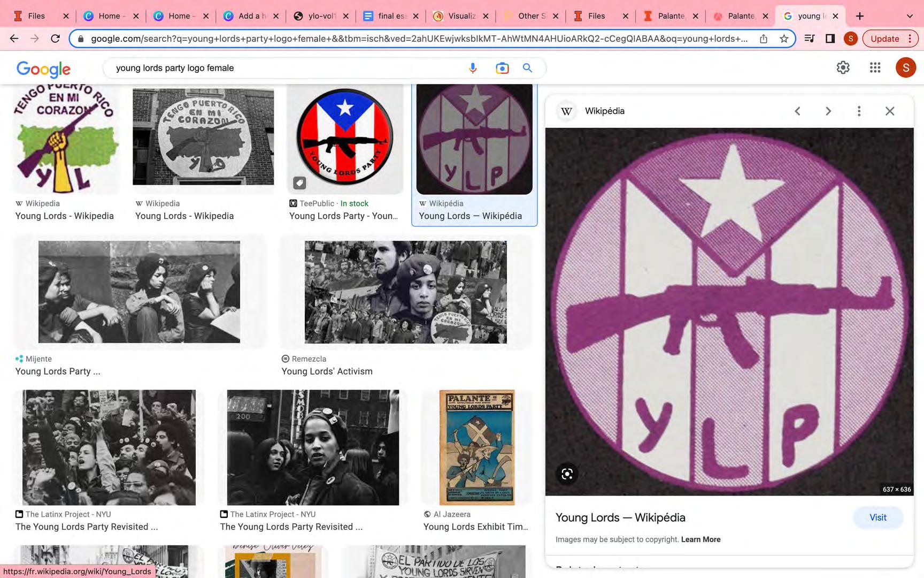Reload the current page

coord(55,39)
